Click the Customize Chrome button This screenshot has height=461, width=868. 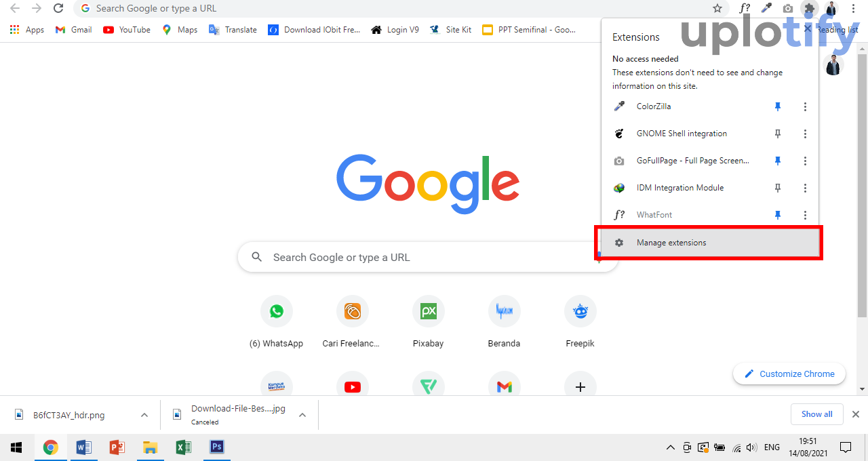click(x=789, y=374)
